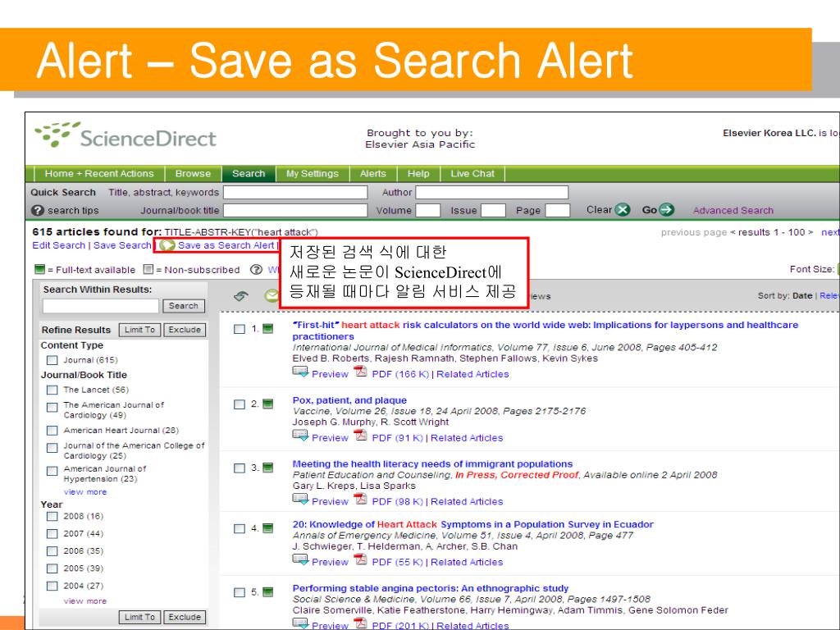The width and height of the screenshot is (840, 630).
Task: Click the upper Exclude button
Action: (185, 330)
